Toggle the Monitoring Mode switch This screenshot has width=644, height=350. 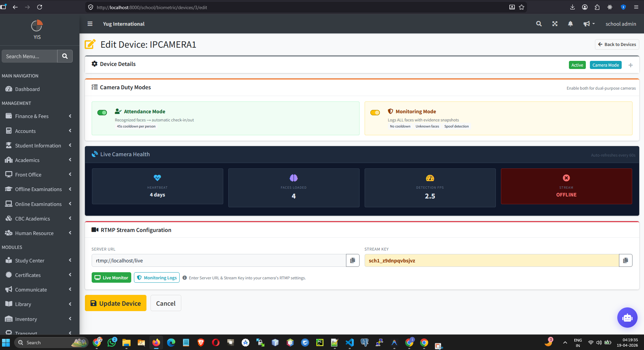click(375, 113)
